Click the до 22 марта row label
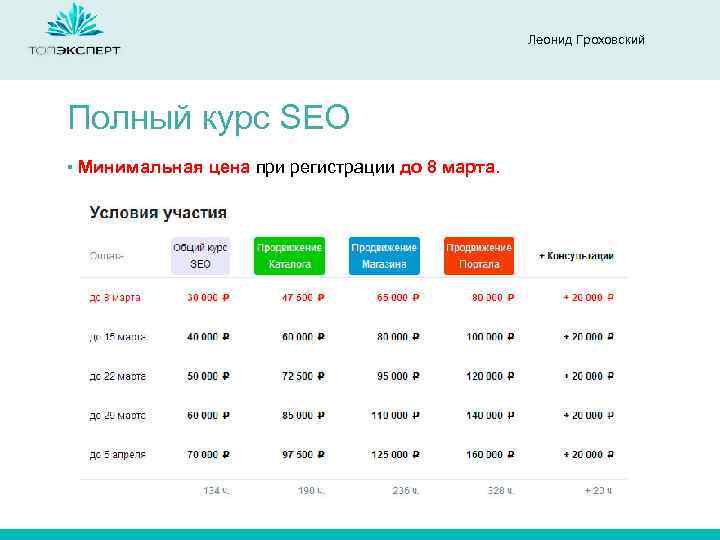Viewport: 720px width, 540px height. [x=118, y=376]
